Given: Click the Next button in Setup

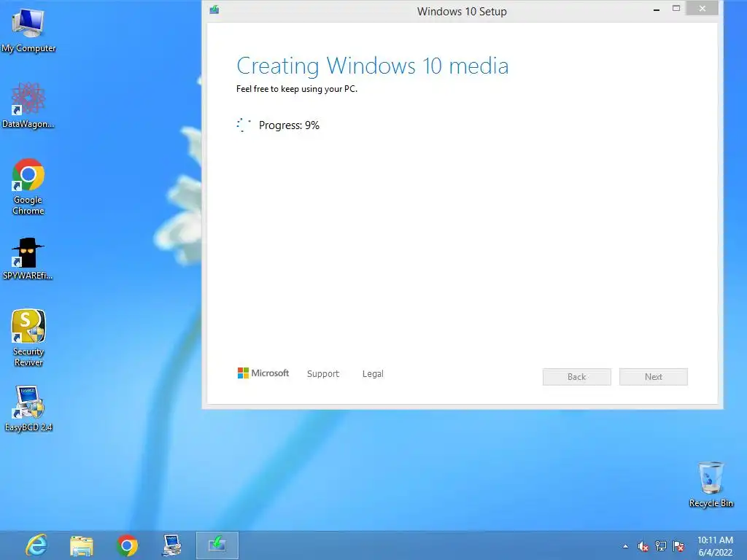Looking at the screenshot, I should pyautogui.click(x=653, y=377).
